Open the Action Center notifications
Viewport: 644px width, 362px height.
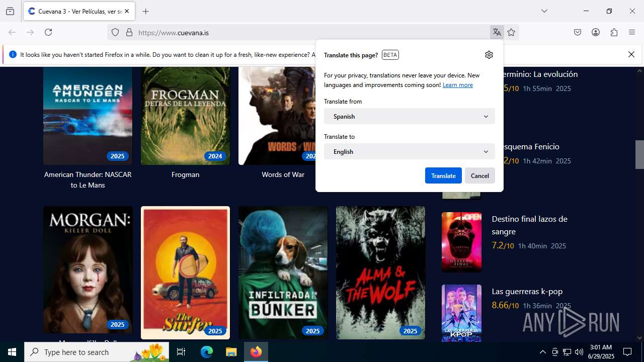pos(627,352)
